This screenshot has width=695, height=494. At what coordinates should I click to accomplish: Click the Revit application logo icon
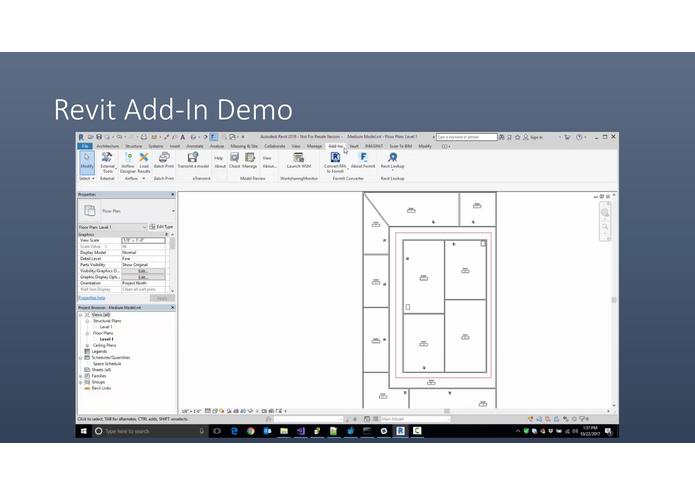pyautogui.click(x=81, y=137)
